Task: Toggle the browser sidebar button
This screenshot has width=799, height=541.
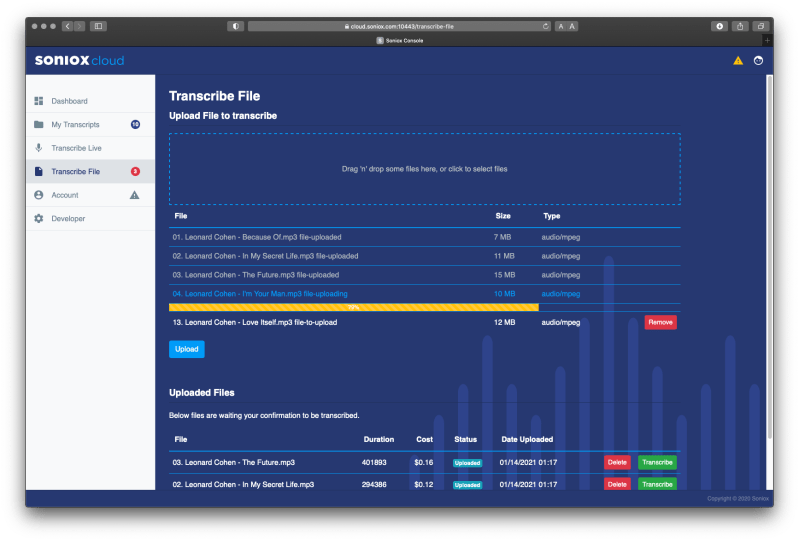Action: click(98, 26)
